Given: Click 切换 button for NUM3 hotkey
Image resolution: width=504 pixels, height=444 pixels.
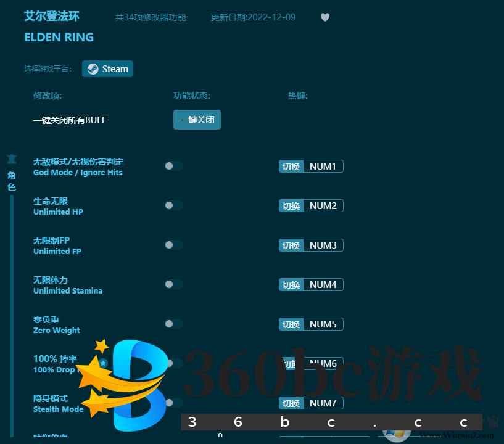Looking at the screenshot, I should (291, 245).
